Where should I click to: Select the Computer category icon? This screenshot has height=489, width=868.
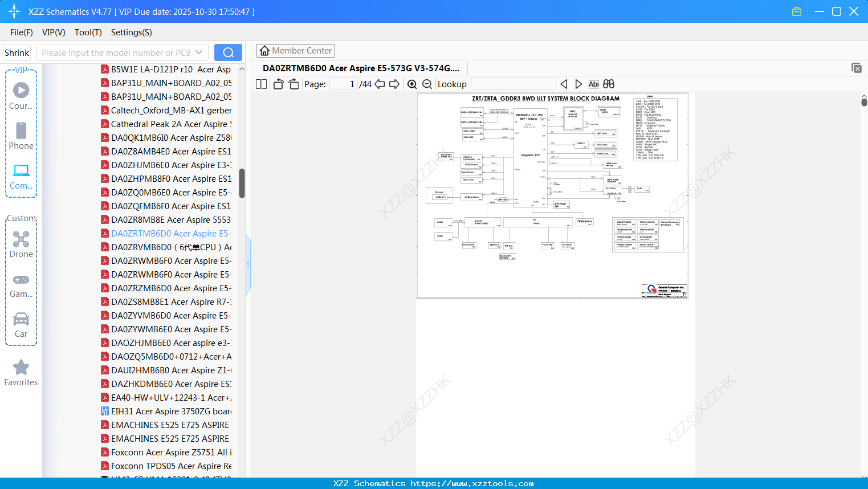click(21, 176)
